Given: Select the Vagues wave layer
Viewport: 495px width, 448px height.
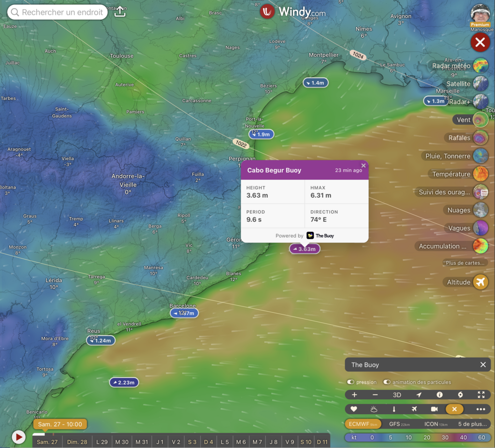Looking at the screenshot, I should click(x=480, y=228).
